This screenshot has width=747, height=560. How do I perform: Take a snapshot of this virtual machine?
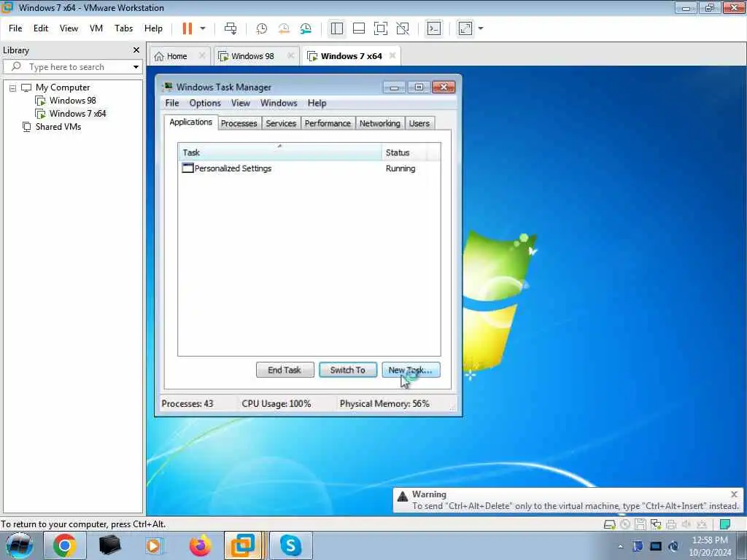[x=262, y=28]
